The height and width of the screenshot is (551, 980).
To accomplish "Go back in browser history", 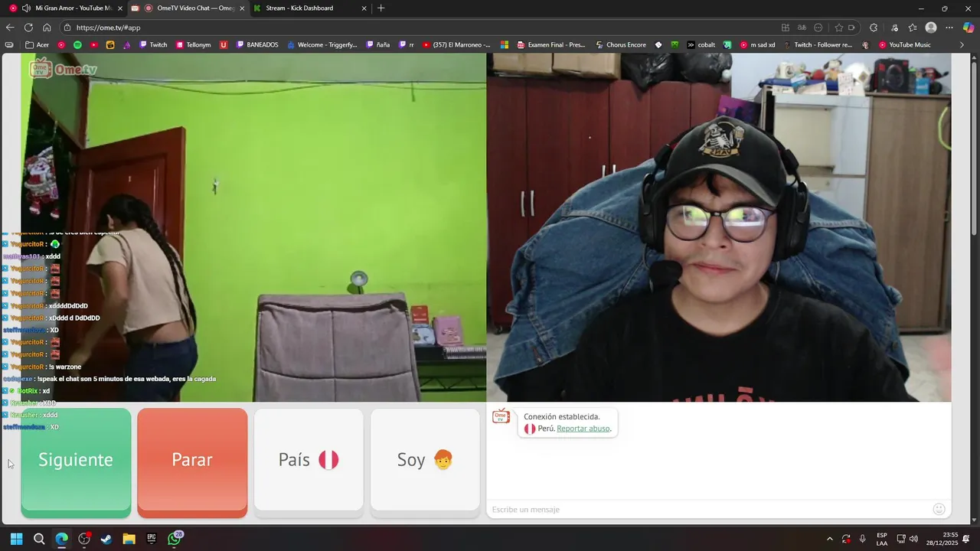I will [x=10, y=28].
